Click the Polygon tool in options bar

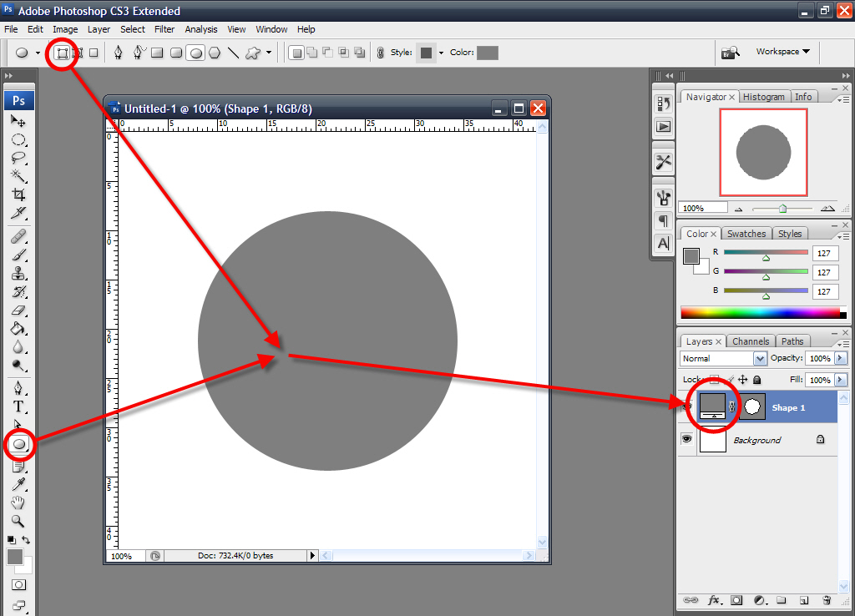coord(215,53)
